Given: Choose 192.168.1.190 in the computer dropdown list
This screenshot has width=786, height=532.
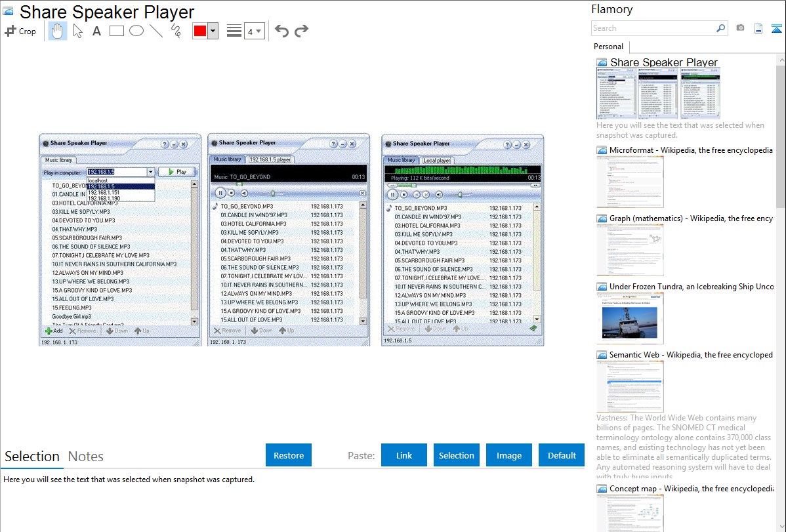Looking at the screenshot, I should [x=120, y=199].
